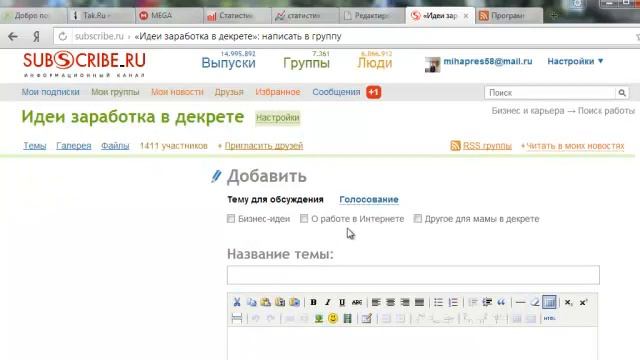Toggle underline formatting
The height and width of the screenshot is (360, 640).
pyautogui.click(x=342, y=302)
